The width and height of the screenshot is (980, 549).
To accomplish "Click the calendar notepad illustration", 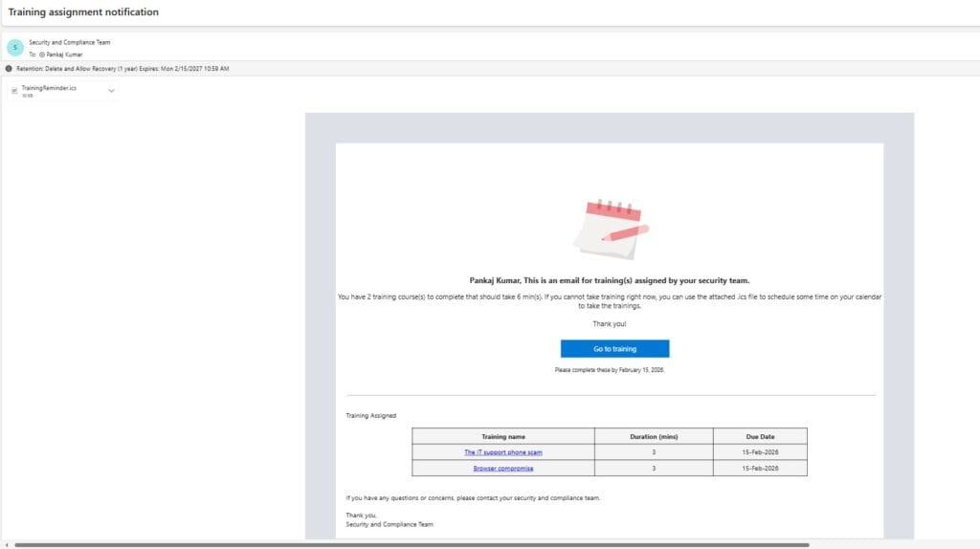I will pyautogui.click(x=611, y=229).
